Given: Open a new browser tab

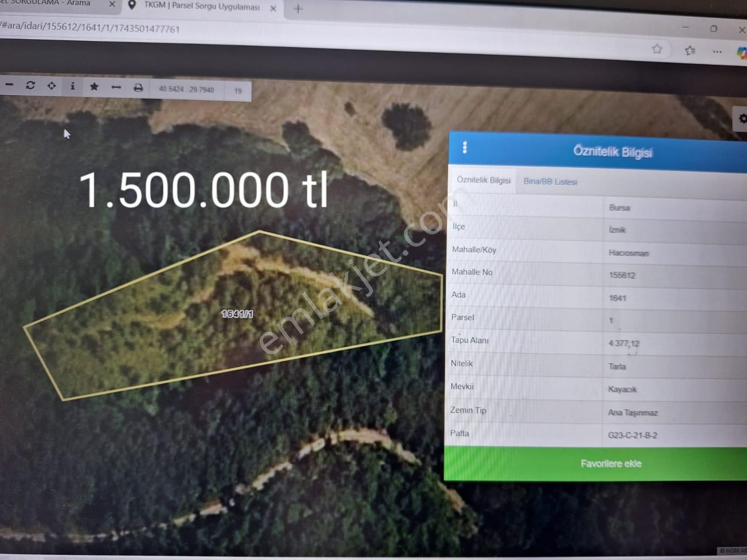Looking at the screenshot, I should 298,9.
